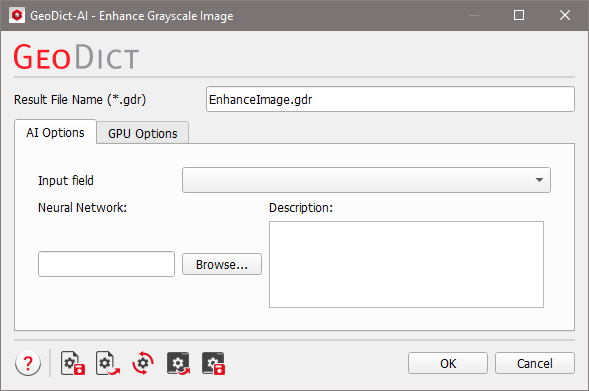Click the GeoDict logo
This screenshot has height=391, width=589.
pos(76,57)
